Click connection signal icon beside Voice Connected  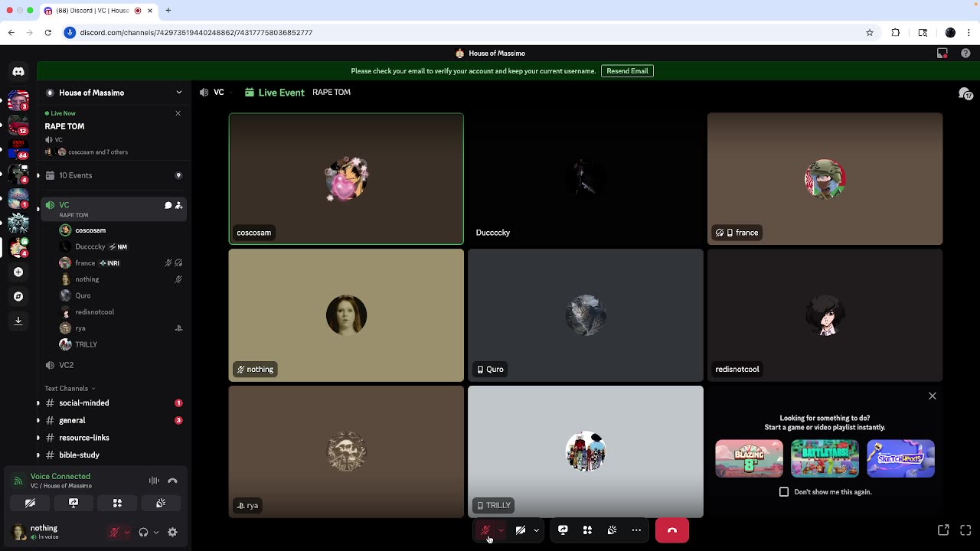coord(18,481)
